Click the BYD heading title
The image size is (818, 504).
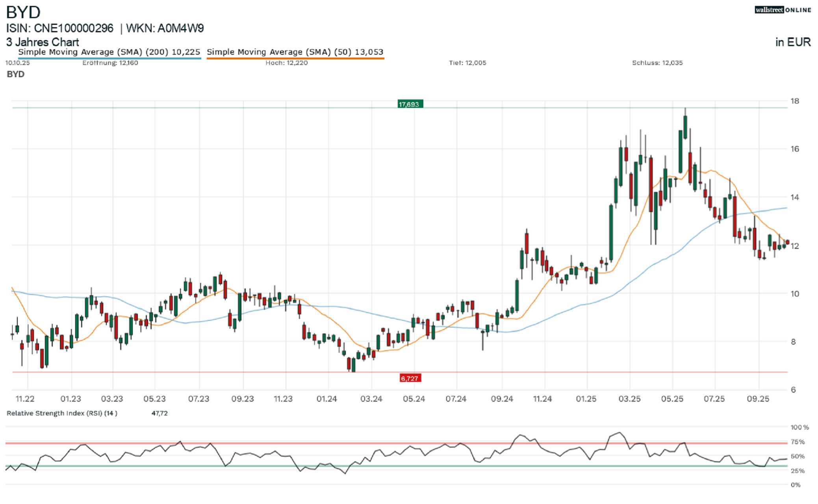[x=23, y=13]
